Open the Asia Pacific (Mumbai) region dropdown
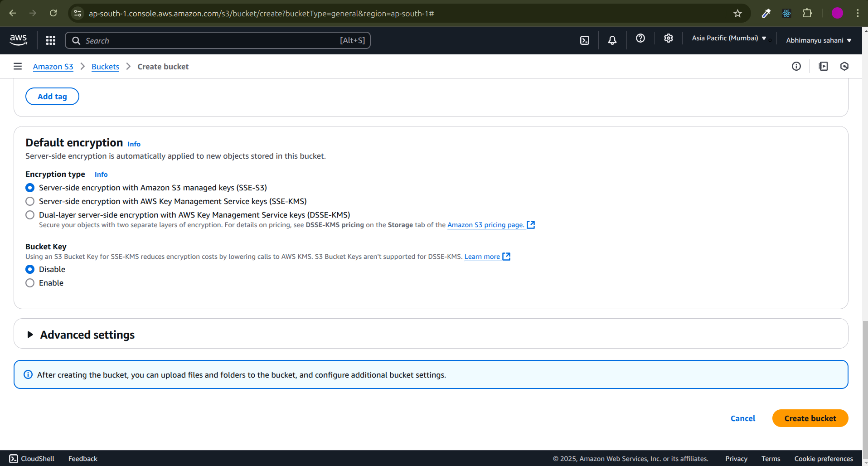868x466 pixels. coord(729,39)
